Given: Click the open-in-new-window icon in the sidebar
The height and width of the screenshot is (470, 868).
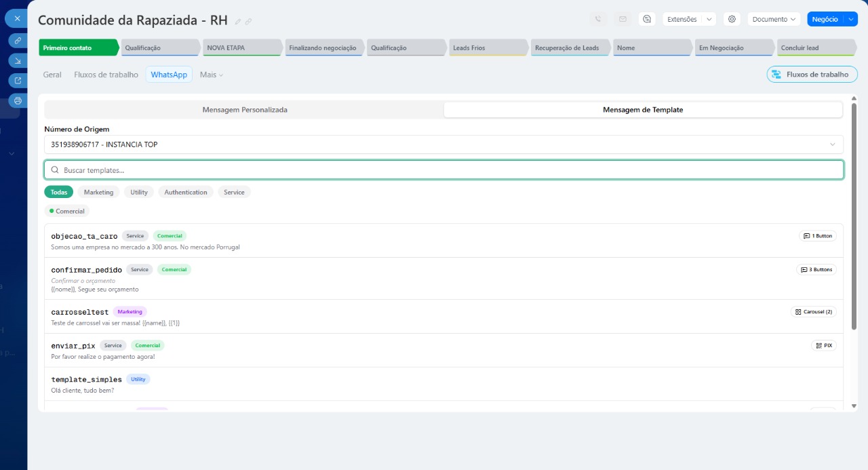Looking at the screenshot, I should 18,81.
